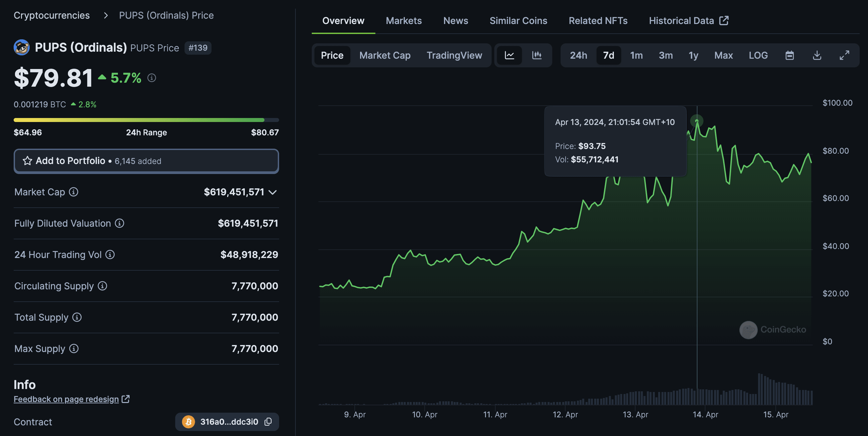Select the 24h time range
The height and width of the screenshot is (436, 868).
point(578,55)
